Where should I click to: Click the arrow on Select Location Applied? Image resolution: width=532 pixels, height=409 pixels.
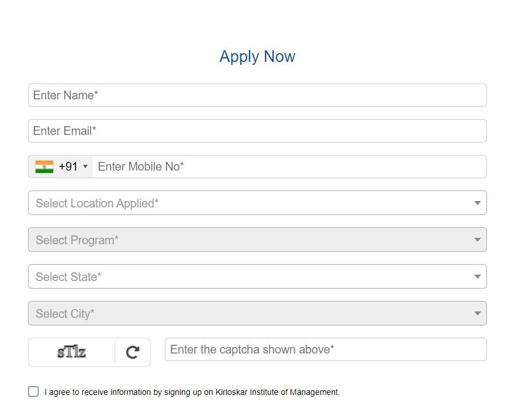coord(477,203)
